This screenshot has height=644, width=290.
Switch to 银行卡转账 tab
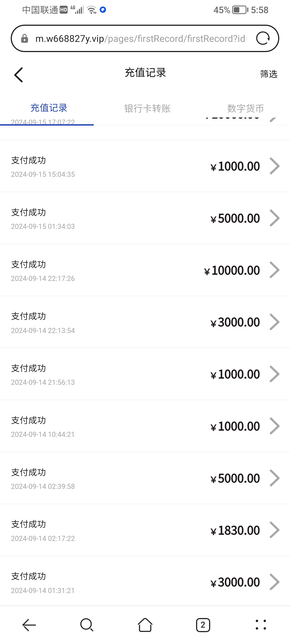tap(147, 108)
